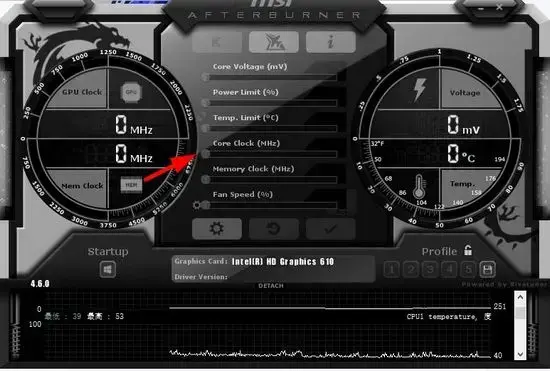Click the save profile floppy icon
550x371 pixels.
(487, 269)
